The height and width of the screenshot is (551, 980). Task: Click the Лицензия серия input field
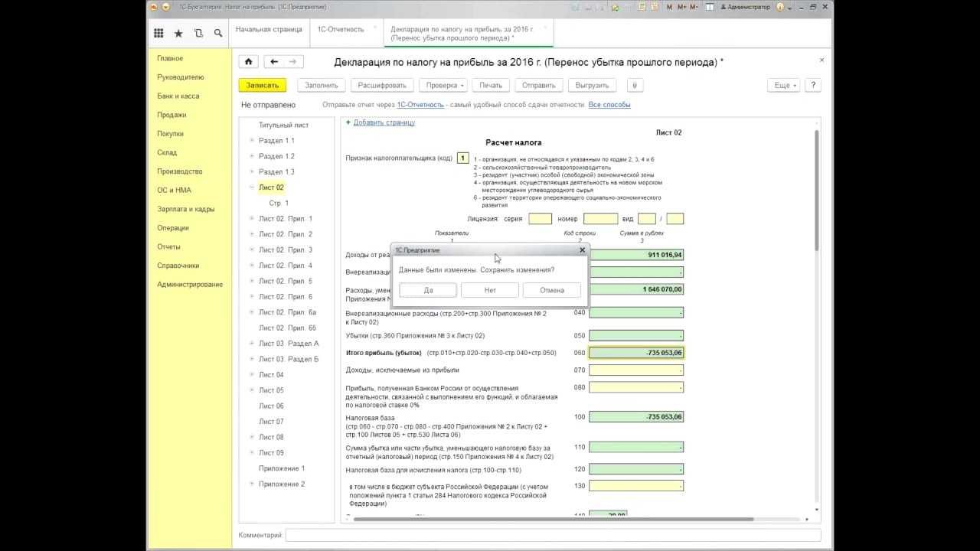(x=540, y=219)
